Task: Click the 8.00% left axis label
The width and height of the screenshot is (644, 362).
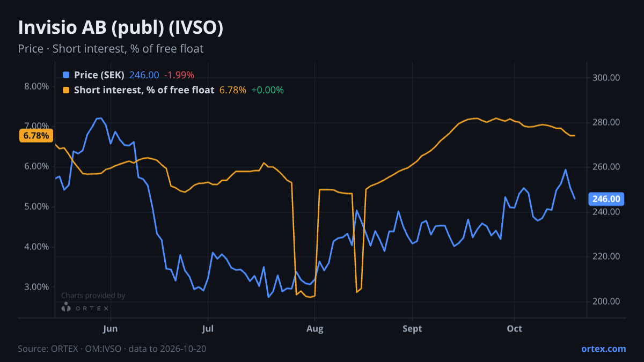Action: tap(36, 86)
